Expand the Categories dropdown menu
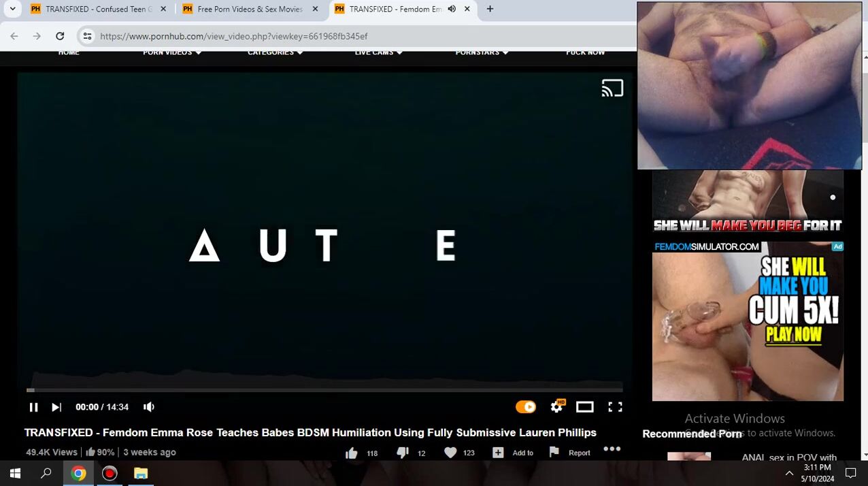Viewport: 868px width, 486px height. point(275,52)
